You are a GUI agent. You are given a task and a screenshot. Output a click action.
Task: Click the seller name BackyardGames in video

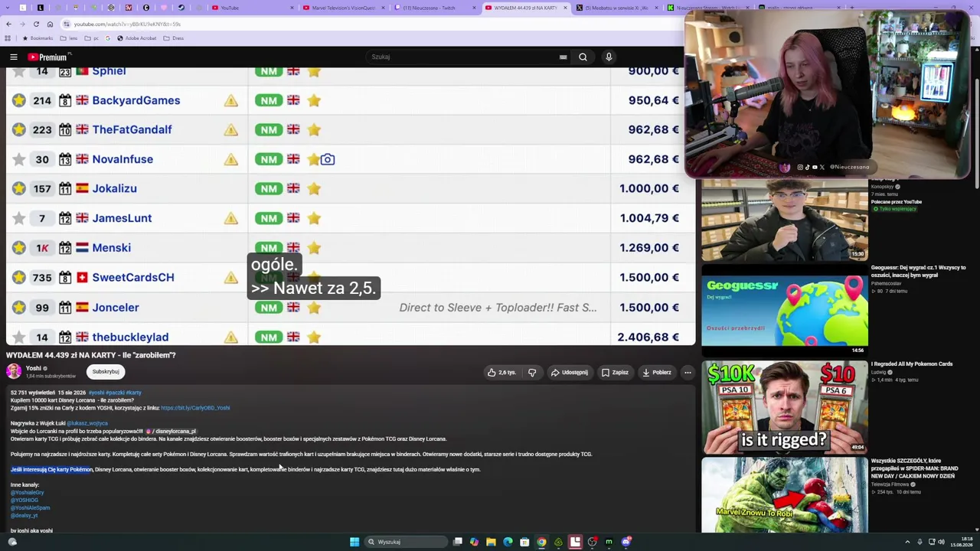(136, 100)
